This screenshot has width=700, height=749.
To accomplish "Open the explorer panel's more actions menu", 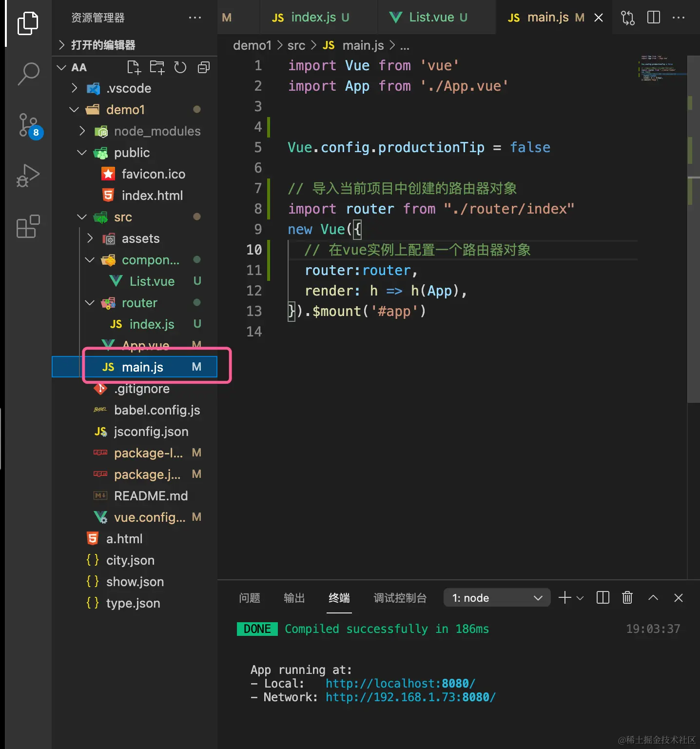I will pos(195,18).
